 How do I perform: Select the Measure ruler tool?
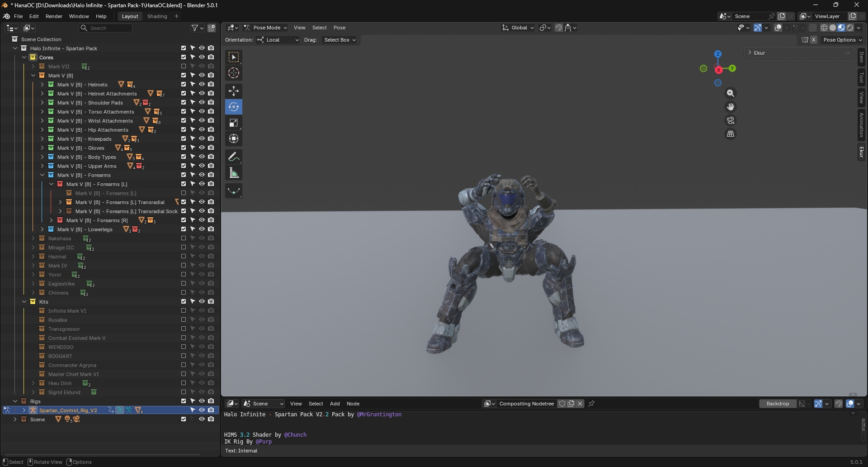tap(234, 173)
